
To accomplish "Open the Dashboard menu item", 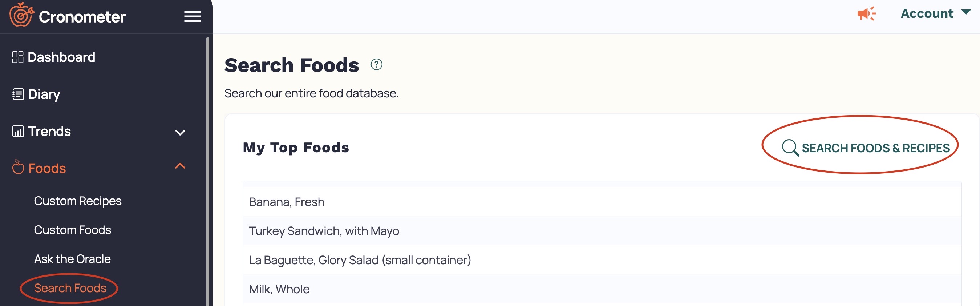I will pos(61,57).
